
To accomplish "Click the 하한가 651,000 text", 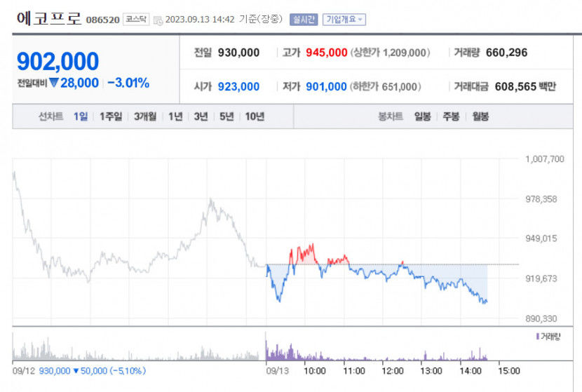I will click(385, 86).
